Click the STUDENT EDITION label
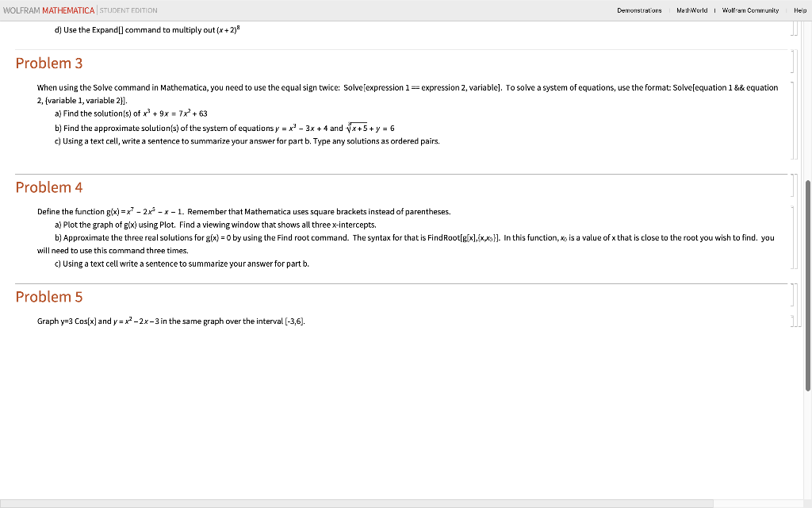The image size is (812, 508). [127, 10]
